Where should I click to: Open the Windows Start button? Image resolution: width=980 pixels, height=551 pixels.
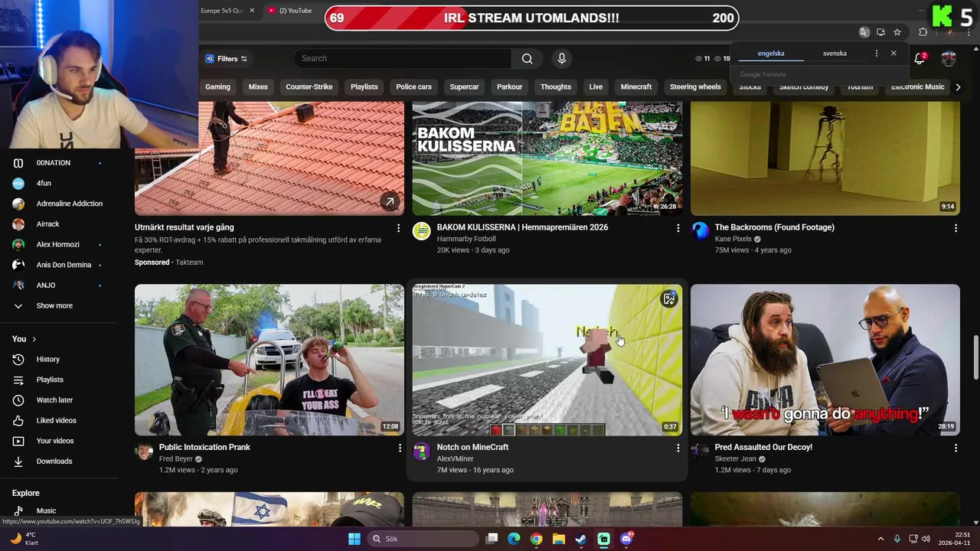pos(354,539)
